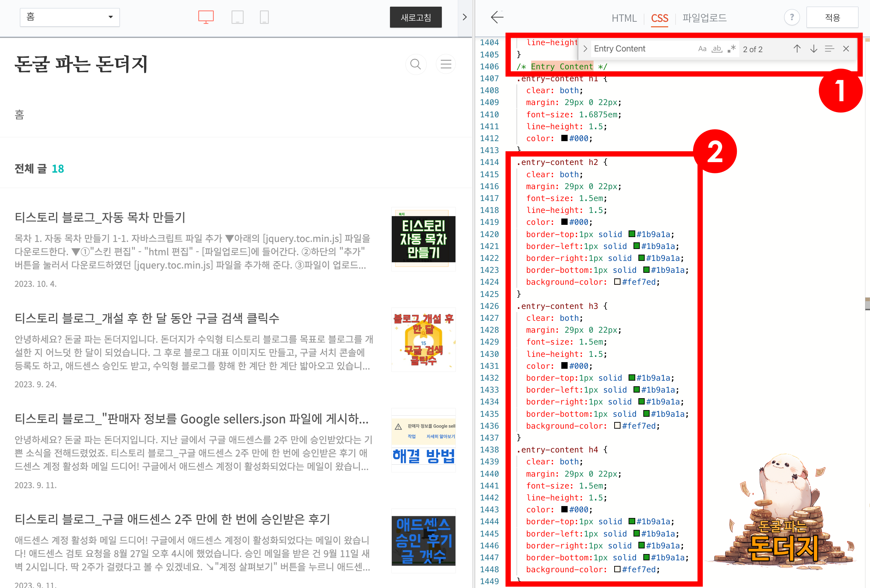The height and width of the screenshot is (588, 870).
Task: Click the back arrow in the editor
Action: (497, 17)
